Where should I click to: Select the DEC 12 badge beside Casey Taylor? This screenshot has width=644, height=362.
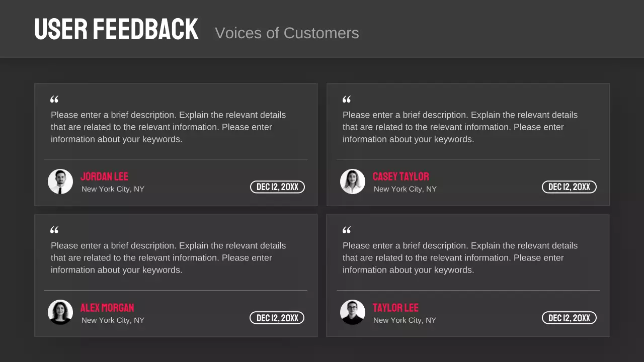click(569, 187)
